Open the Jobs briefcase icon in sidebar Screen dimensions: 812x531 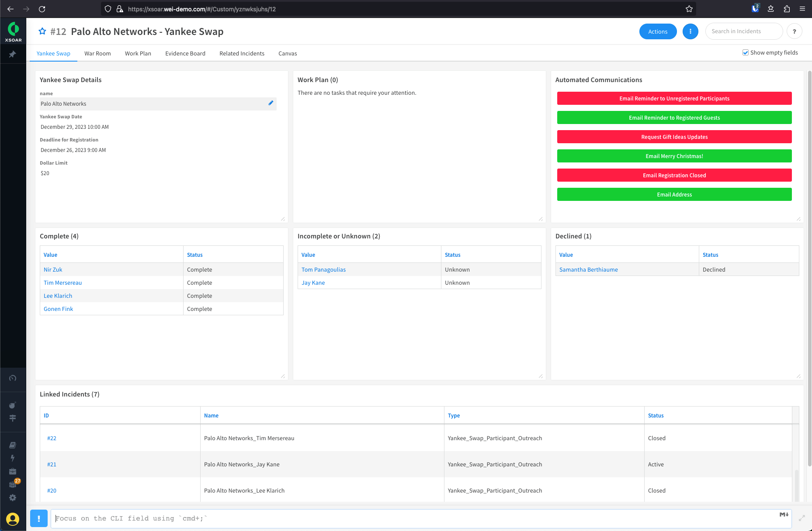coord(13,472)
